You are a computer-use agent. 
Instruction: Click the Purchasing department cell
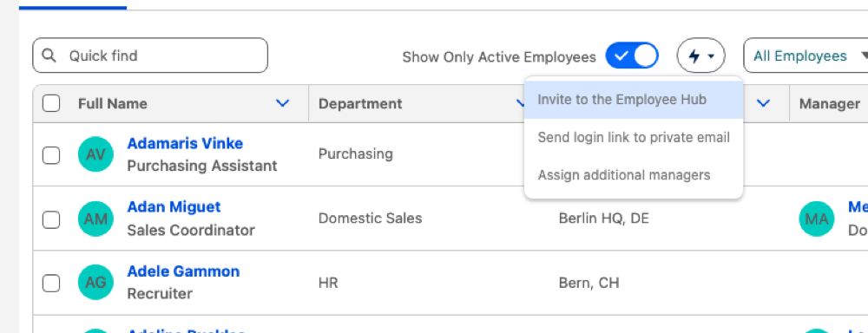pyautogui.click(x=355, y=153)
